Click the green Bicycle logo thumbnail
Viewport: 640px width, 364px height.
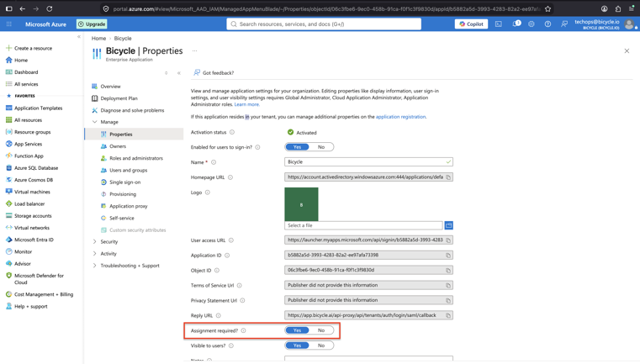301,204
